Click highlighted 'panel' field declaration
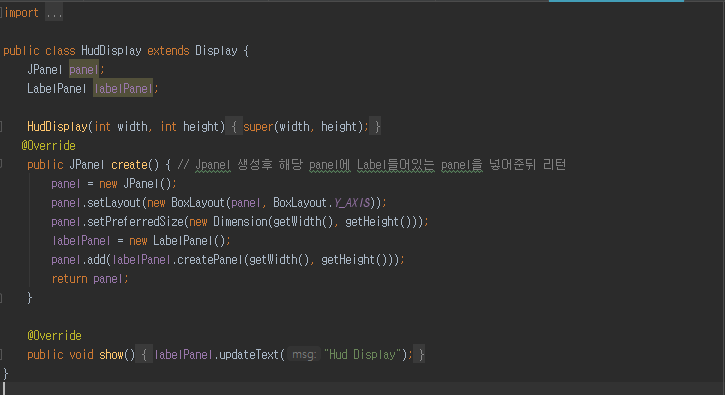Viewport: 725px width, 395px height. point(84,69)
